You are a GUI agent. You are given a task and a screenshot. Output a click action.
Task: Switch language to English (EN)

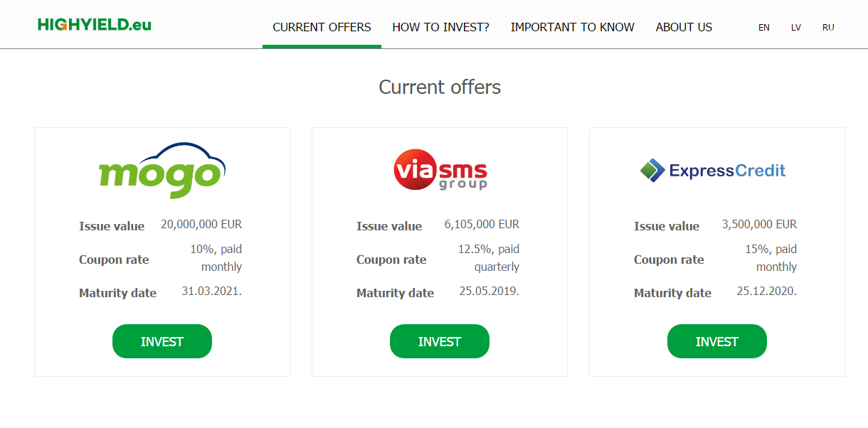(x=764, y=28)
